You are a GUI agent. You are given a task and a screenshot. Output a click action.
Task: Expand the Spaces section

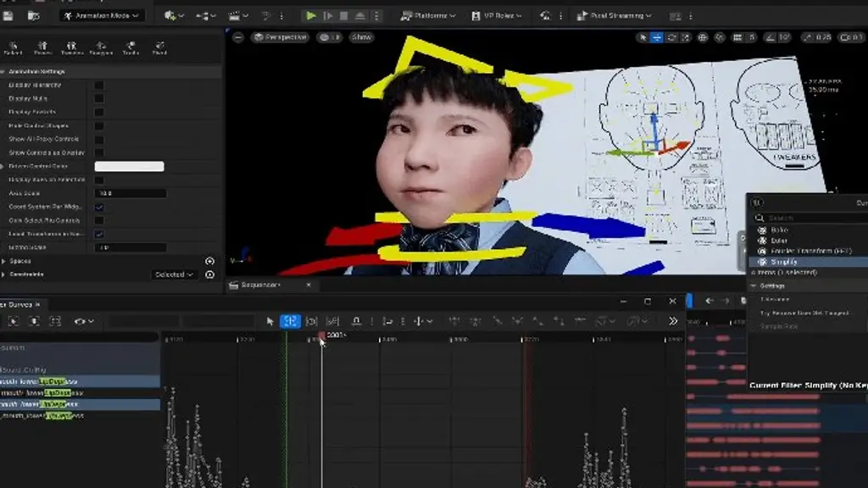pyautogui.click(x=4, y=261)
